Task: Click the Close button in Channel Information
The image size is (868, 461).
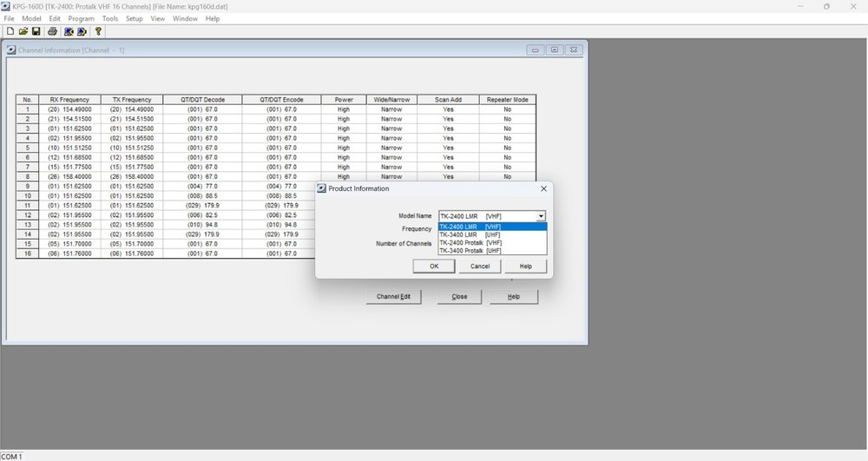Action: click(459, 297)
